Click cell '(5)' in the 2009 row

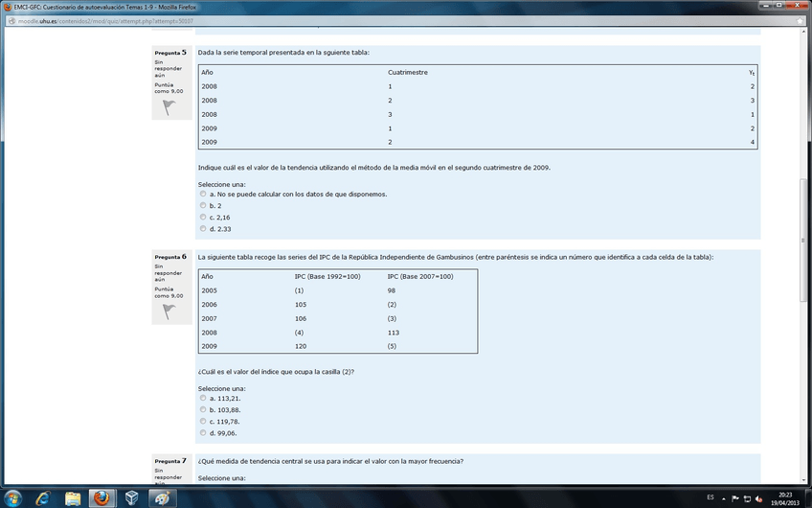click(x=392, y=346)
